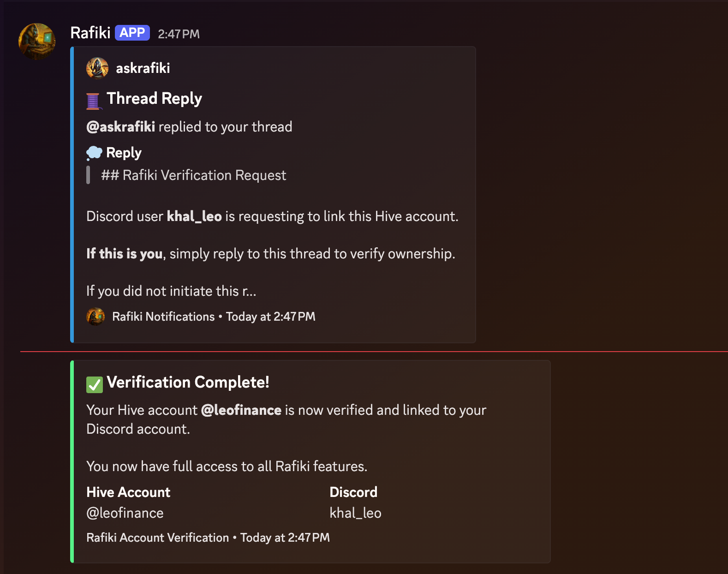Viewport: 728px width, 574px height.
Task: Click the speech cloud Reply icon
Action: click(x=94, y=153)
